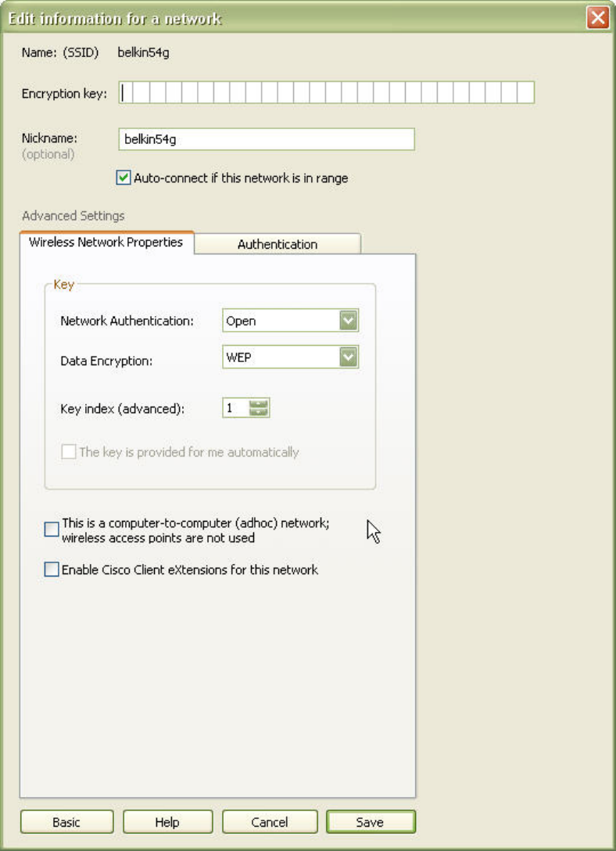Open Help for this dialog
This screenshot has height=851, width=616.
[x=167, y=822]
